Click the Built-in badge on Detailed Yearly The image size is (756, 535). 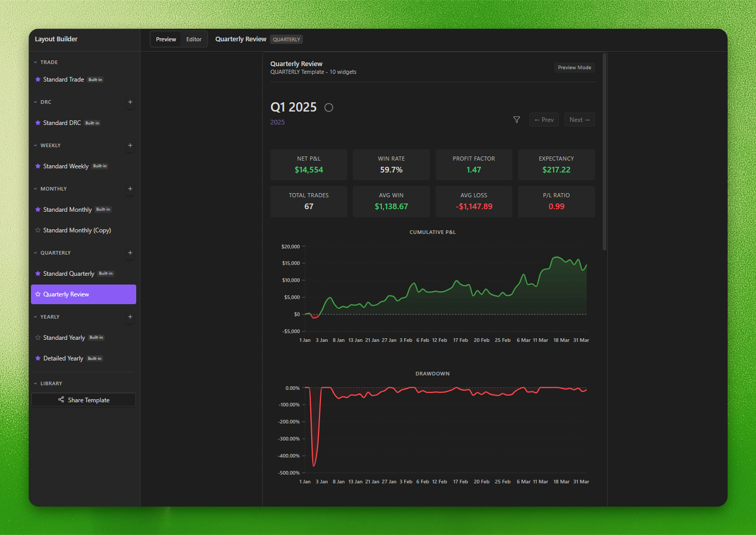94,358
